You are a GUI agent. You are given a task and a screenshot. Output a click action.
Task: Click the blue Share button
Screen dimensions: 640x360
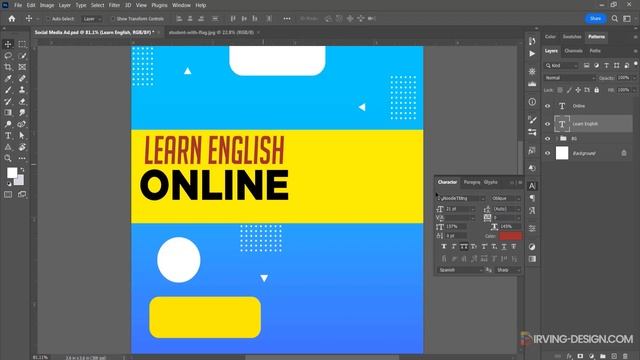tap(596, 19)
